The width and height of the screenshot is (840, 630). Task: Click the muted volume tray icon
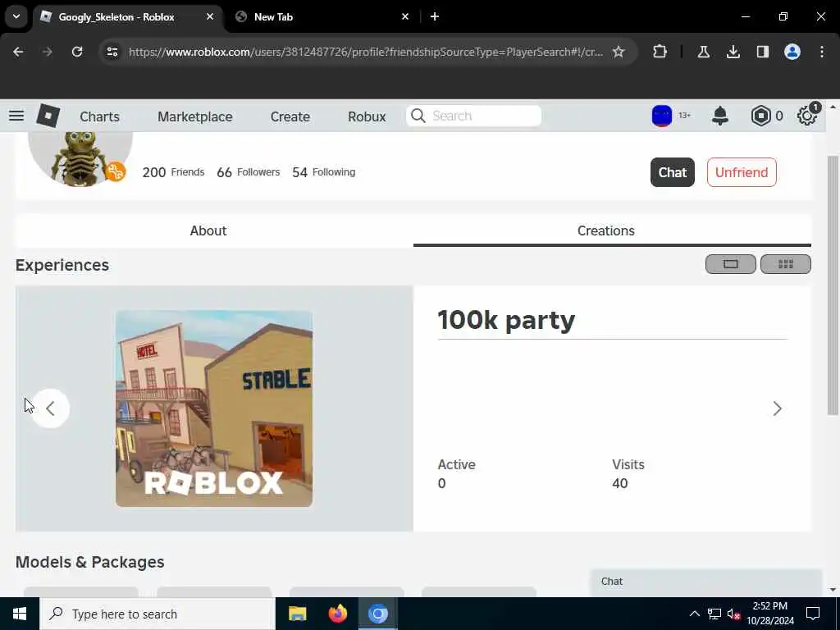pyautogui.click(x=733, y=614)
